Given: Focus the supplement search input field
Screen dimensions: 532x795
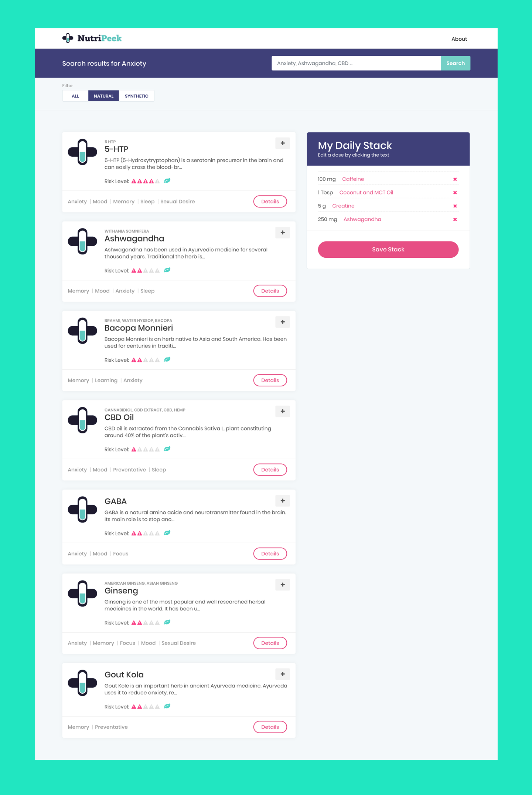Looking at the screenshot, I should click(x=356, y=63).
